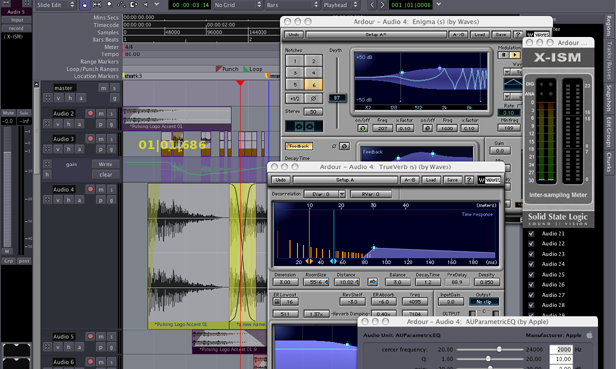Expand toolbar chevron after audition tool
This screenshot has height=369, width=616.
click(x=157, y=4)
